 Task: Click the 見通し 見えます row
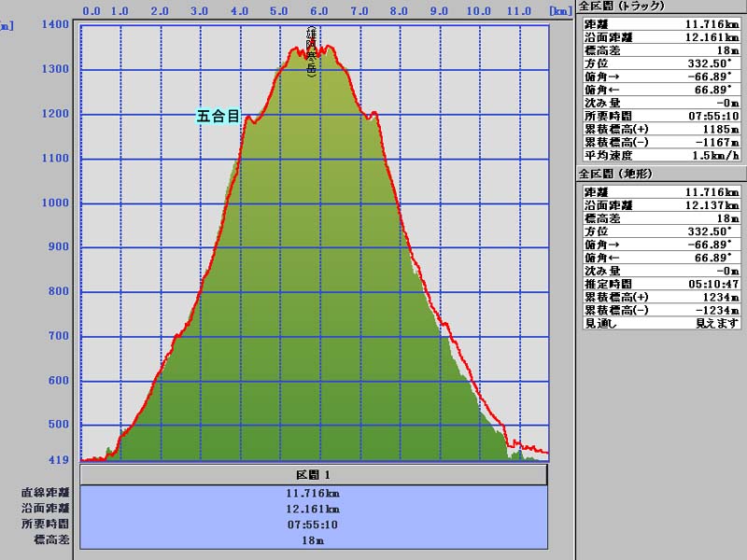coord(660,323)
